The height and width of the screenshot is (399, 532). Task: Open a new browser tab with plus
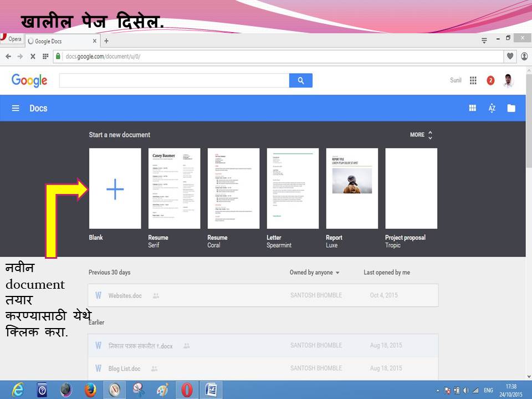click(x=106, y=41)
